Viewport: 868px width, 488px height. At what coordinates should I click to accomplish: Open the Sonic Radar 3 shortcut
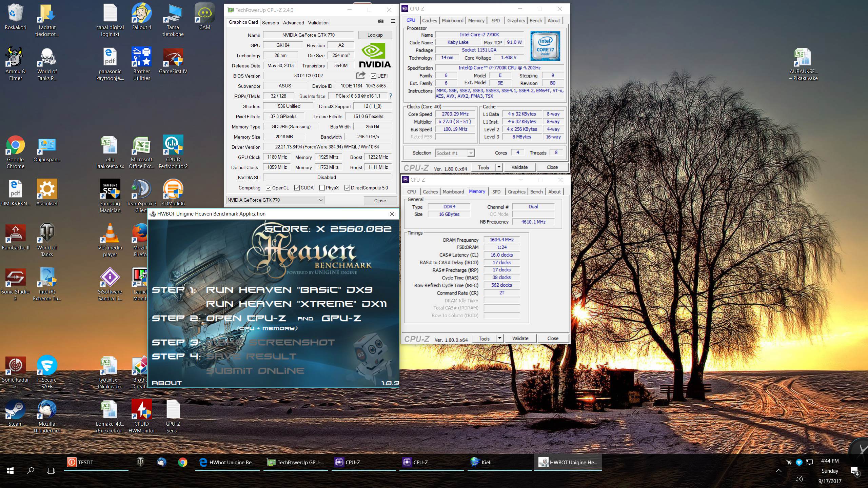(x=15, y=373)
